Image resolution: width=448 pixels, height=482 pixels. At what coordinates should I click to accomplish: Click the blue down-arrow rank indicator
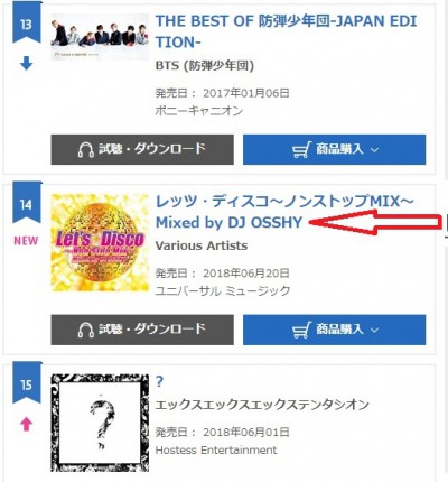pos(26,63)
